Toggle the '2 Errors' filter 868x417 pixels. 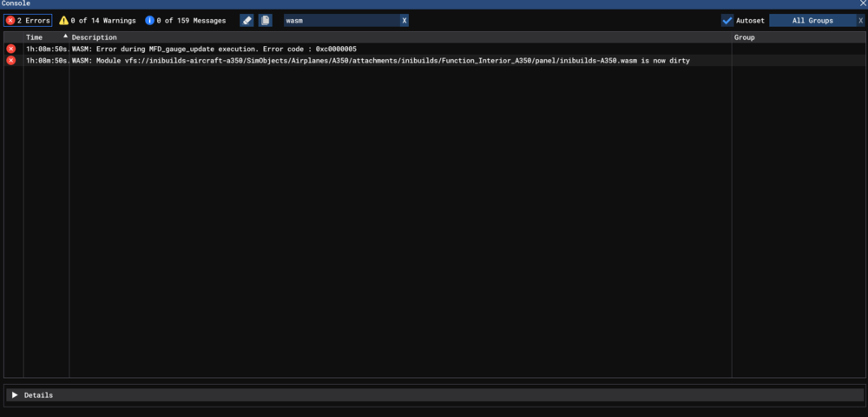tap(28, 20)
